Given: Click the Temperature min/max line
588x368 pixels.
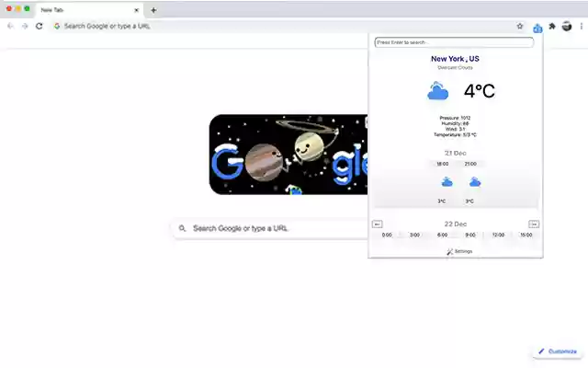Looking at the screenshot, I should point(455,135).
